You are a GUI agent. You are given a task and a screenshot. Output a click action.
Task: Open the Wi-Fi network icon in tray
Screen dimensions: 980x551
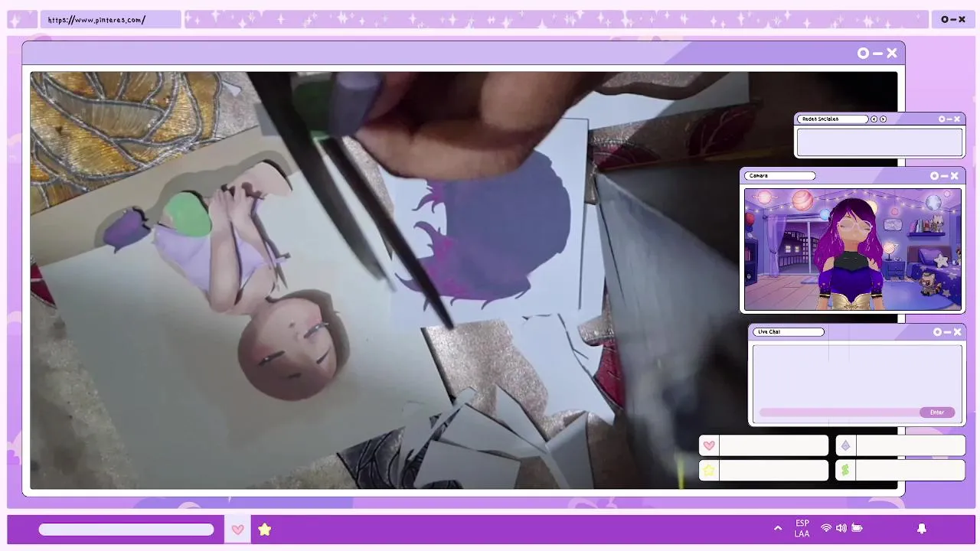click(826, 528)
